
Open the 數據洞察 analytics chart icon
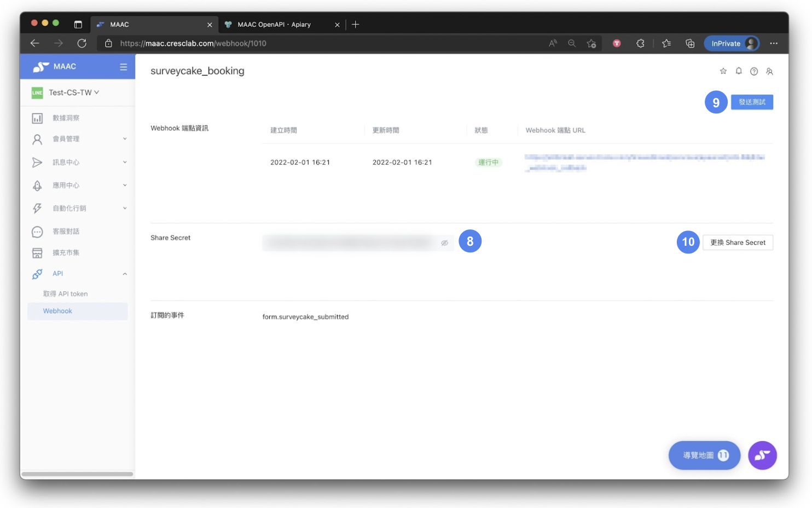pyautogui.click(x=37, y=118)
